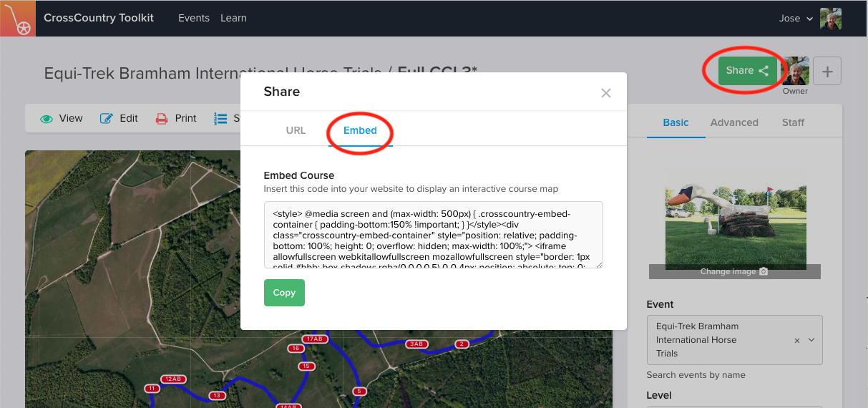This screenshot has height=408, width=868.
Task: Open the Events menu item
Action: tap(194, 18)
